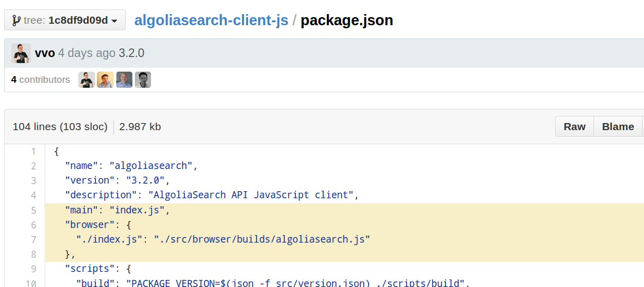View the Raw file
The image size is (644, 287).
[x=574, y=127]
